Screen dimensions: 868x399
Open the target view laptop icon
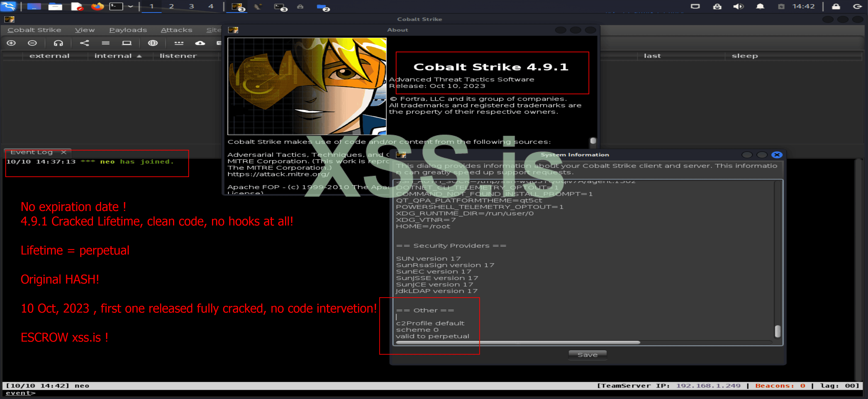127,43
